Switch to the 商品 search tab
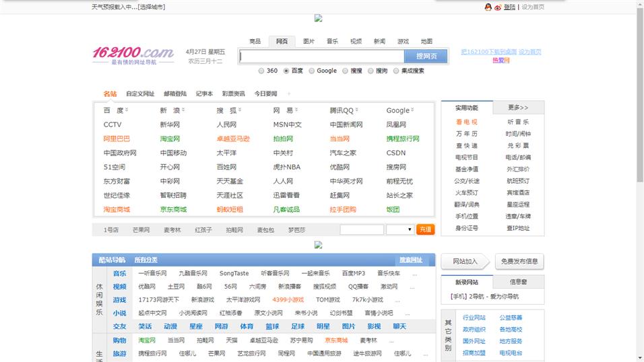This screenshot has height=362, width=644. coord(255,41)
